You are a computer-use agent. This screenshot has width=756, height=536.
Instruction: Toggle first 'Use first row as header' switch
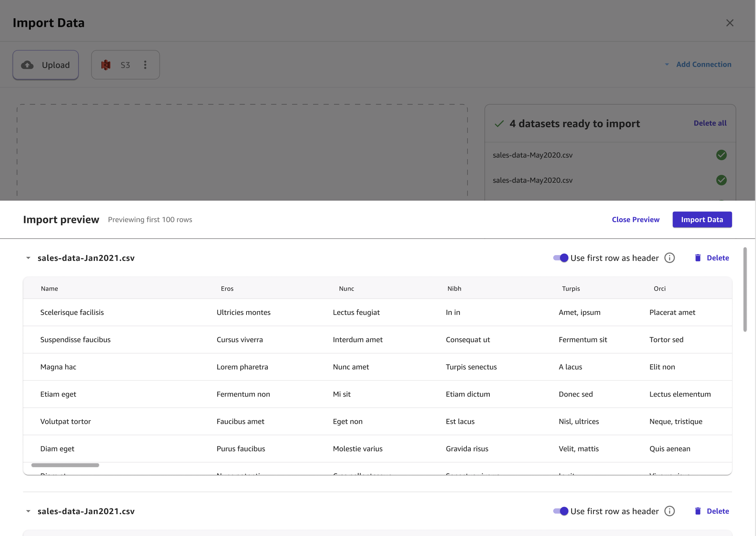[561, 258]
